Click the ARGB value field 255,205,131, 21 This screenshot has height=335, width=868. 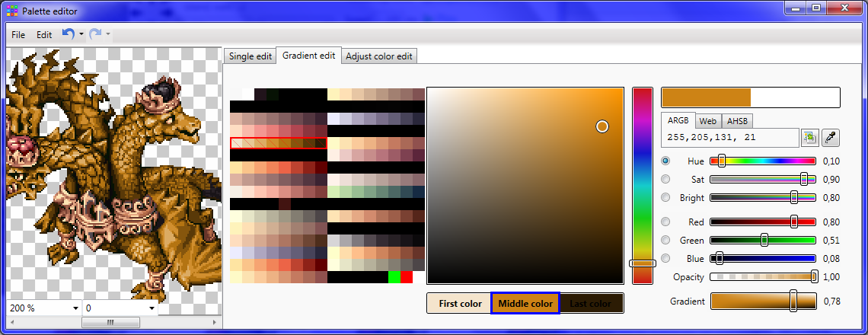(x=729, y=137)
